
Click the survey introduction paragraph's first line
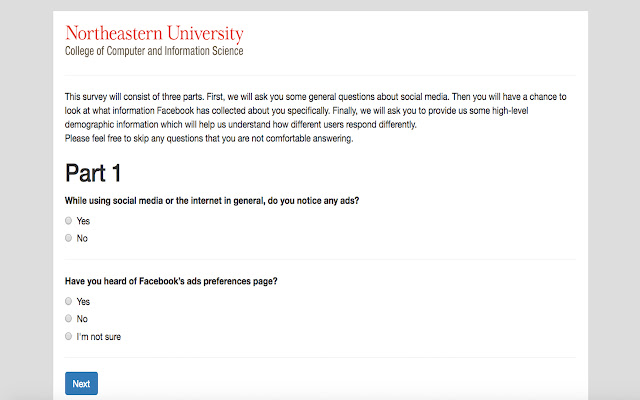(315, 97)
